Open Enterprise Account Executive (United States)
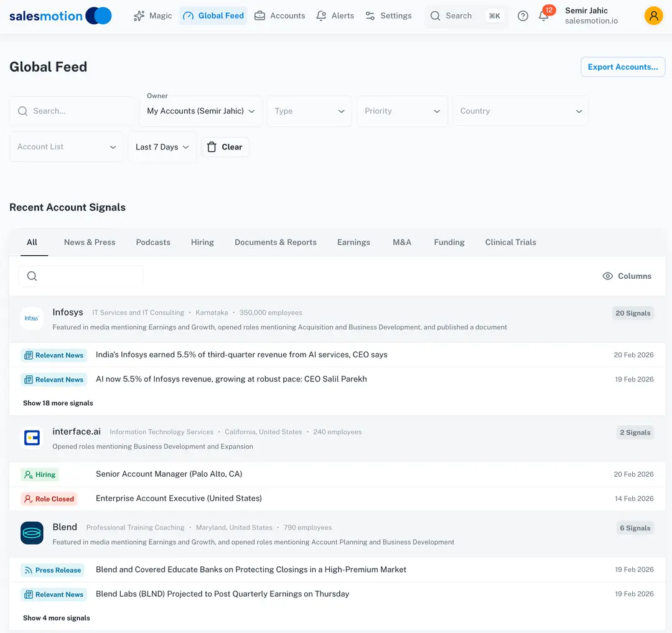Screen dimensions: 672x633 179,498
